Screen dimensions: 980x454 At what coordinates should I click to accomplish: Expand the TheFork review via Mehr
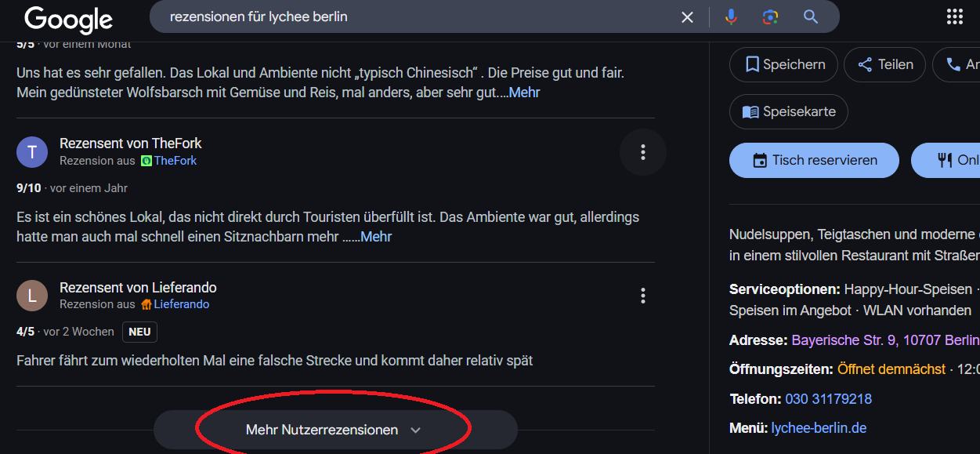(376, 237)
